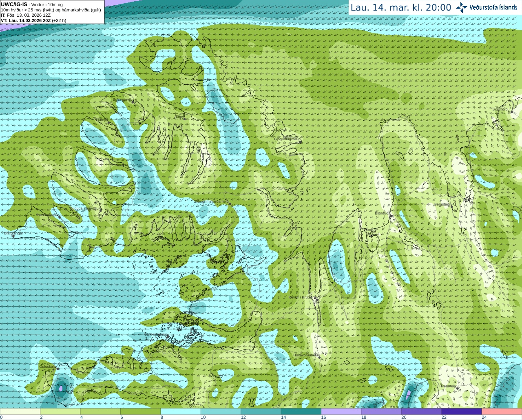Click the legend number 12

coord(243,417)
